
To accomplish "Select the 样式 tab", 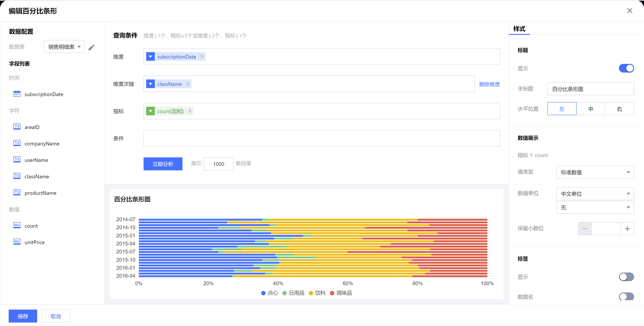I will 519,29.
